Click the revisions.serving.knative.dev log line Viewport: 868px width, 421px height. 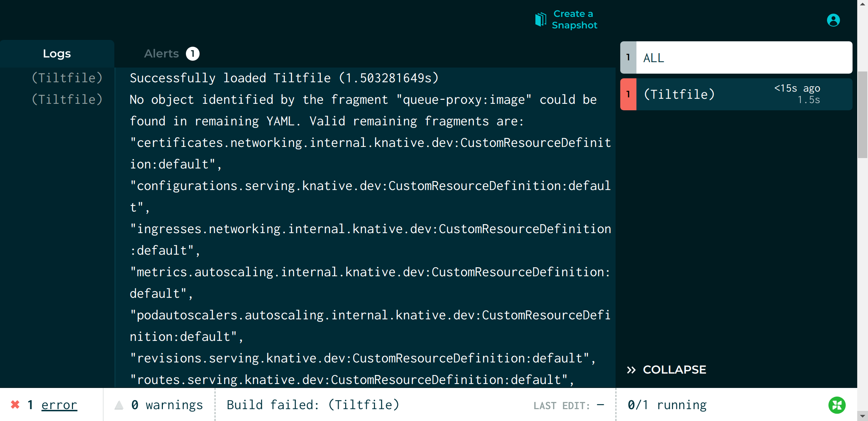coord(363,358)
